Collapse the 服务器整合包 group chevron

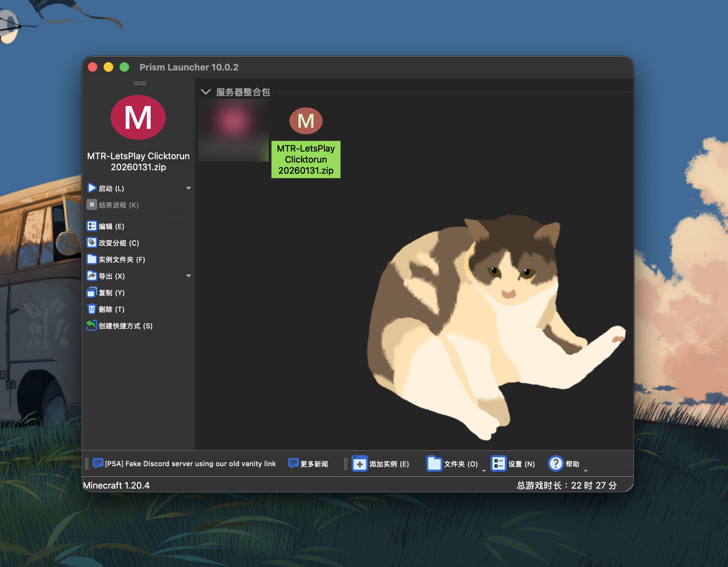206,92
